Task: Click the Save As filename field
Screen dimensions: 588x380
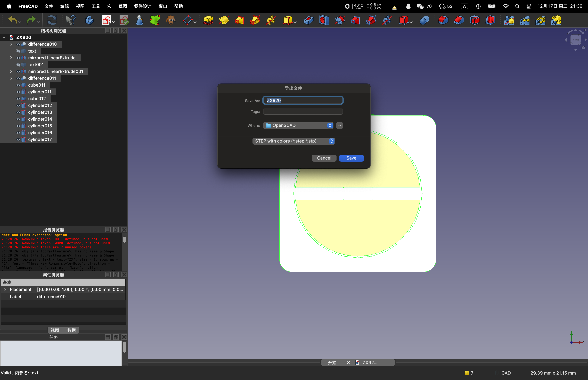Action: pos(303,100)
